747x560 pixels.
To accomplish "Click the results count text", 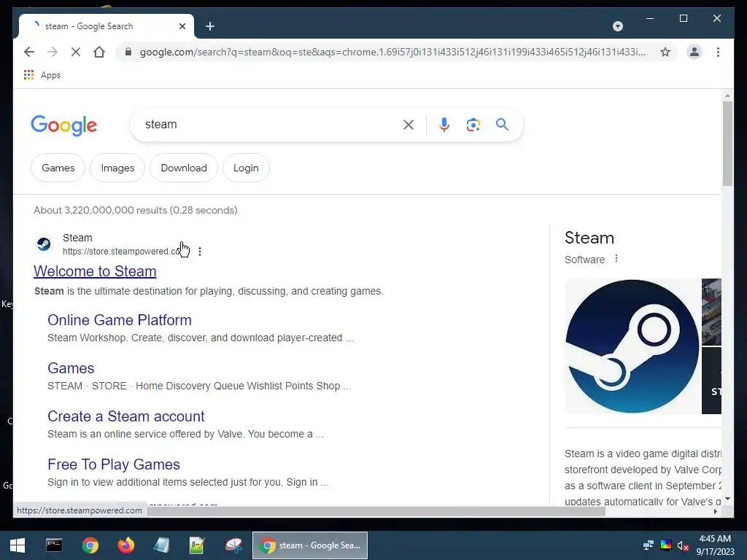I will [135, 211].
